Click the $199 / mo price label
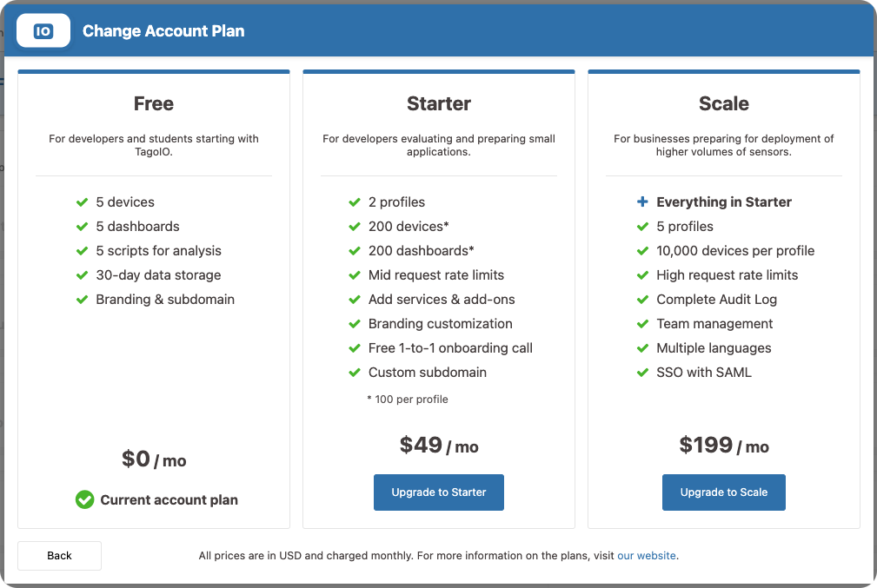The image size is (877, 588). pos(724,446)
